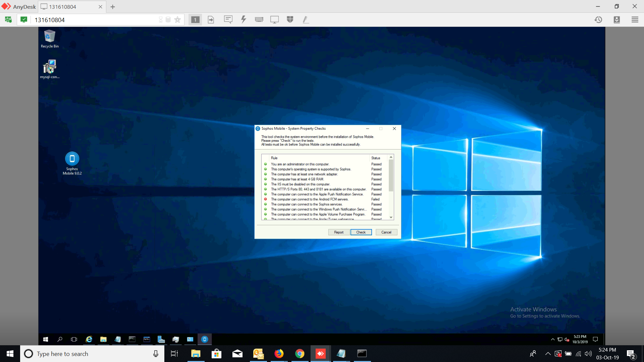644x362 pixels.
Task: Click the Rule column header
Action: [319, 158]
